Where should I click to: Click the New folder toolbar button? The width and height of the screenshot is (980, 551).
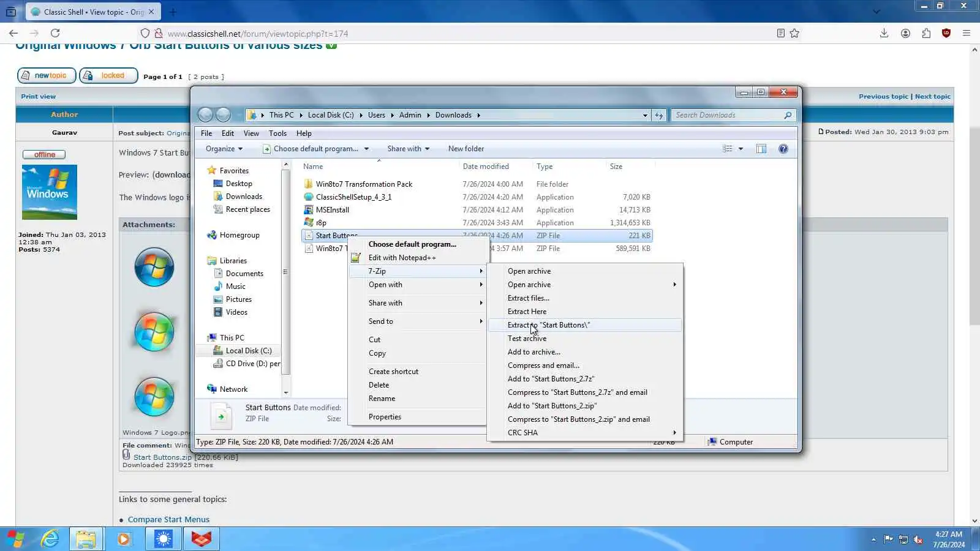pos(466,149)
